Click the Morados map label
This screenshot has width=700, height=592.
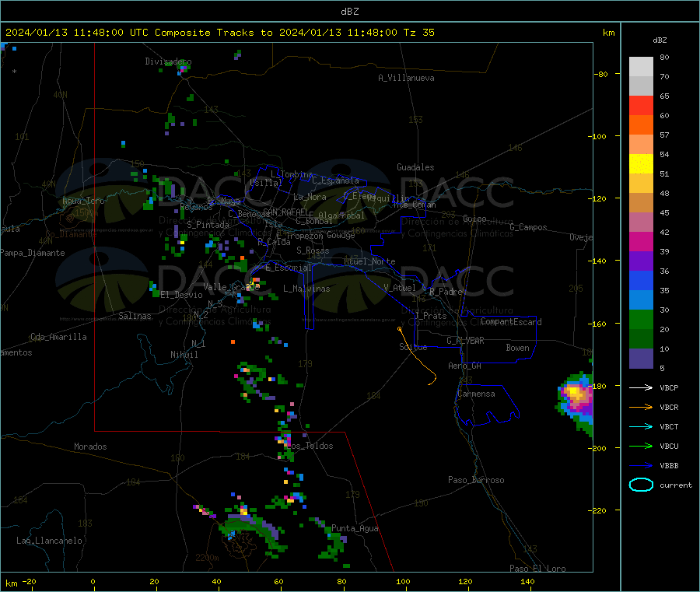90,447
